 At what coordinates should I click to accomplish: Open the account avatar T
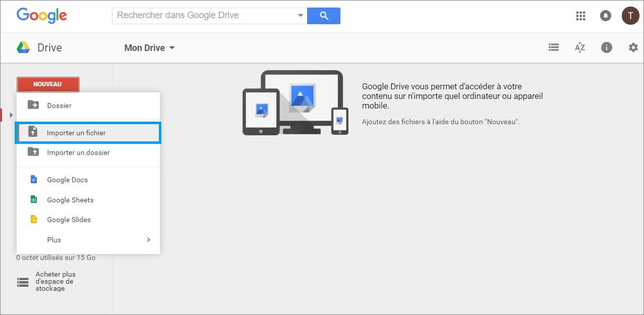pyautogui.click(x=630, y=16)
